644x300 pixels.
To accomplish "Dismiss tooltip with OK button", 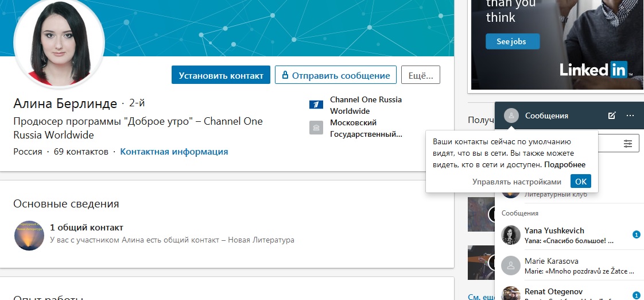I will [x=581, y=181].
